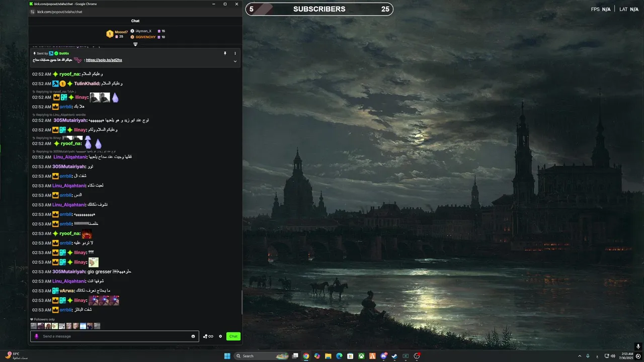644x362 pixels.
Task: Click username vArwa in chat
Action: tap(67, 291)
